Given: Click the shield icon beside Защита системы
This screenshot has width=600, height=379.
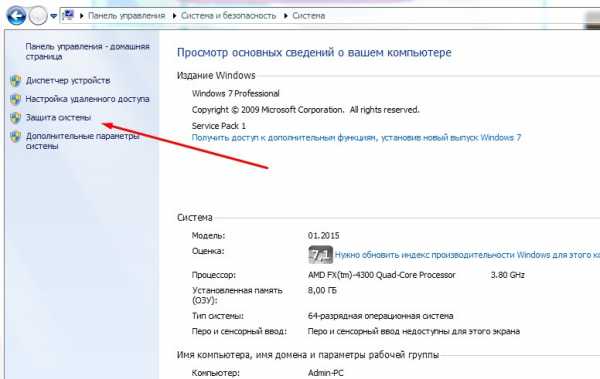Looking at the screenshot, I should 16,118.
